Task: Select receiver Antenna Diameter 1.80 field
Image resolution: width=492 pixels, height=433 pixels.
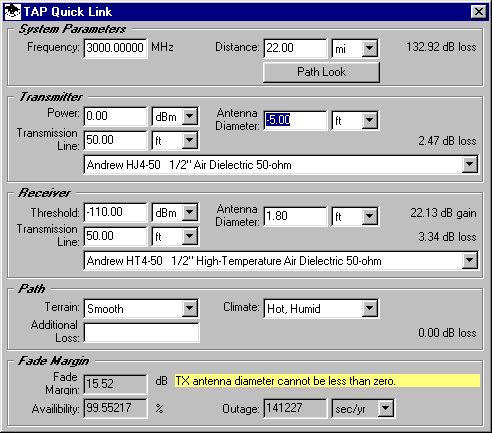Action: coord(295,216)
